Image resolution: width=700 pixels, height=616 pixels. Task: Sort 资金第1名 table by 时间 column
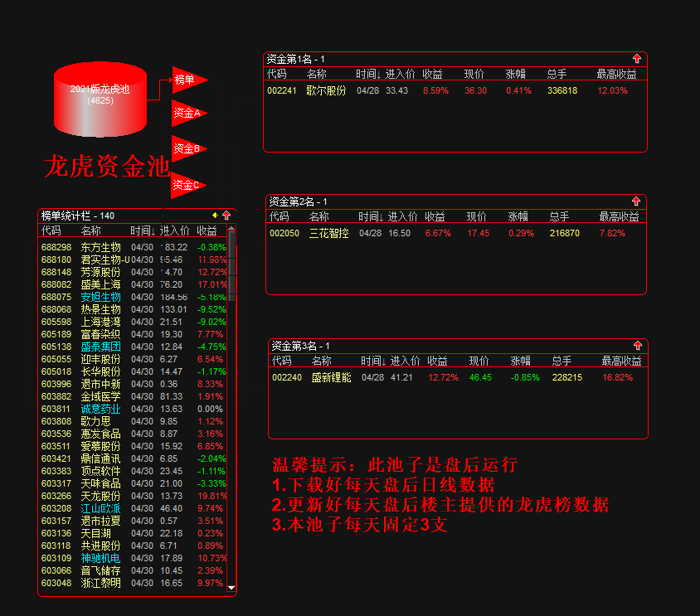pos(369,75)
